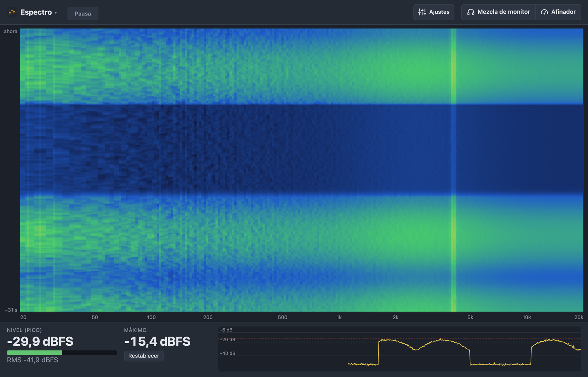This screenshot has width=588, height=377.
Task: Click the '−31 s' time axis label
Action: [x=11, y=310]
